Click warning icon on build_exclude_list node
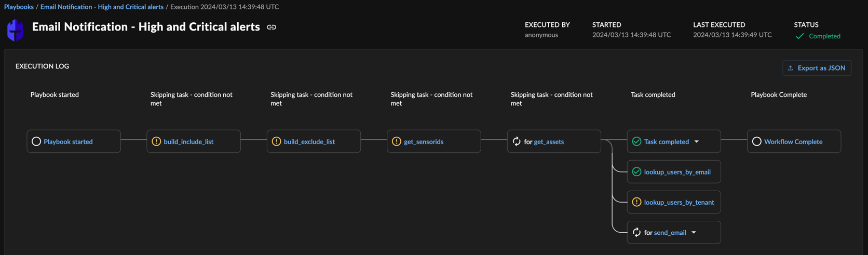868x255 pixels. [x=276, y=141]
